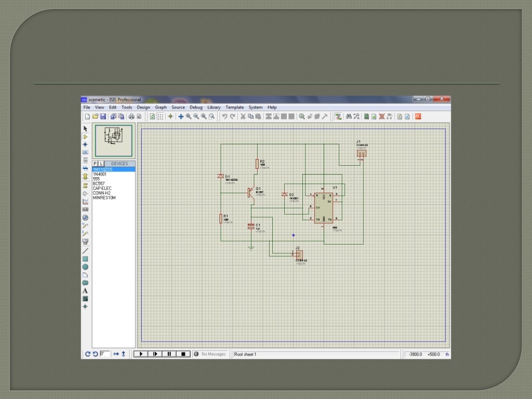Image resolution: width=532 pixels, height=399 pixels.
Task: Zoom in using the magnifier plus icon
Action: tap(189, 117)
